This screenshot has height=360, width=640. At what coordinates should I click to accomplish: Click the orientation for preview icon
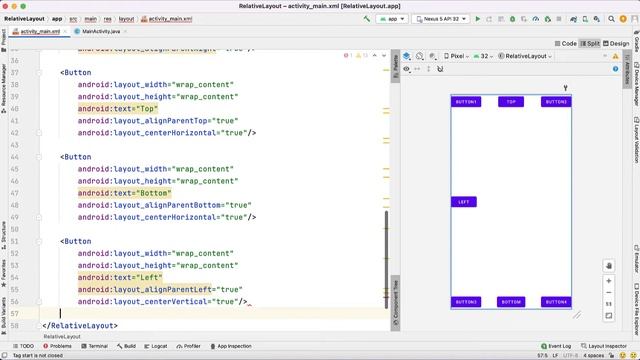click(x=419, y=56)
